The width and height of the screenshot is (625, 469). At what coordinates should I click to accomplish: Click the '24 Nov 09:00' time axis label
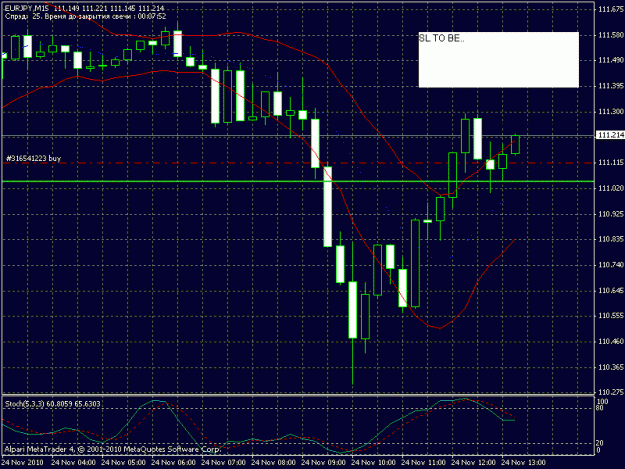point(323,463)
